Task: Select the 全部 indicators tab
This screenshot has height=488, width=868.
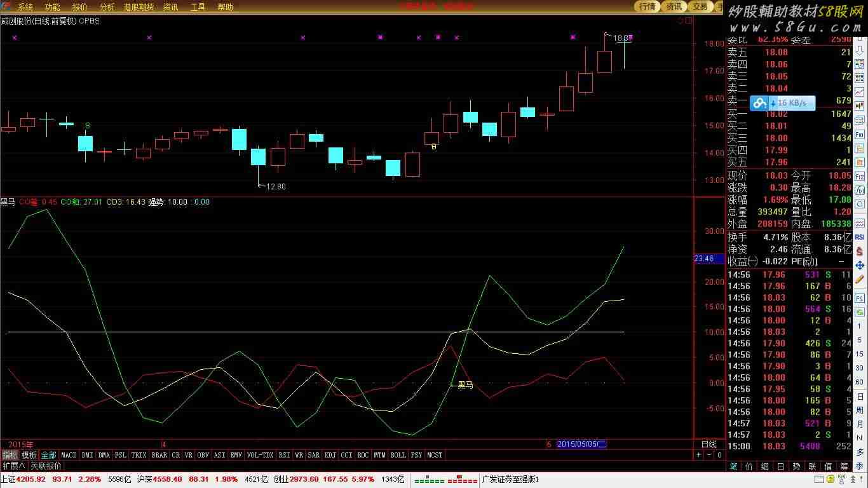Action: 49,455
